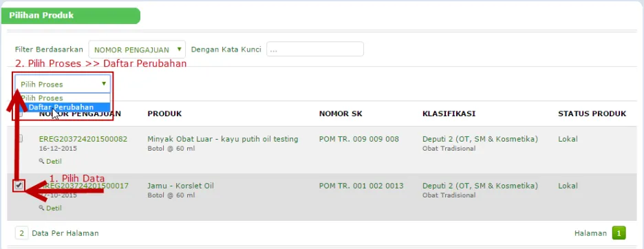Click SK number POM TR. 001 002 0013
This screenshot has height=249, width=644.
coord(361,186)
